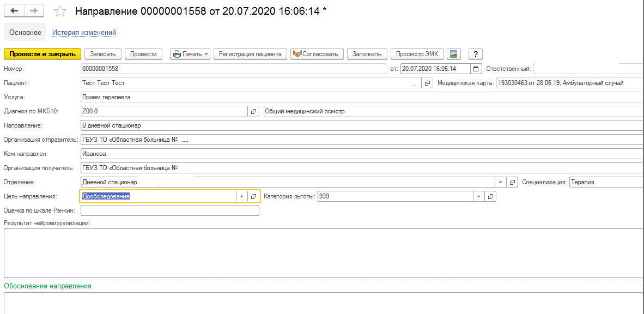Click the image icon in toolbar
This screenshot has height=314, width=644.
click(454, 54)
